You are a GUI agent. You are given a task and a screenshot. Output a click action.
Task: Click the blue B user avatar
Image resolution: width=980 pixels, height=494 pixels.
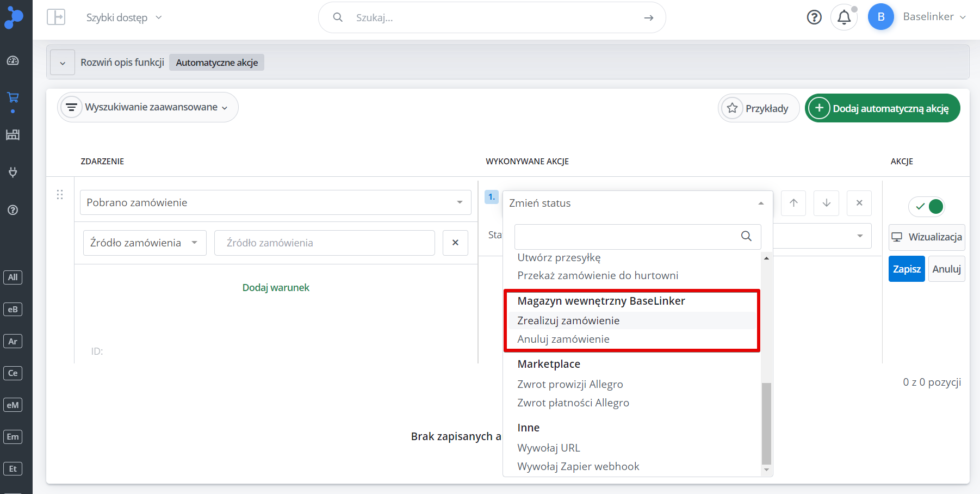click(881, 17)
